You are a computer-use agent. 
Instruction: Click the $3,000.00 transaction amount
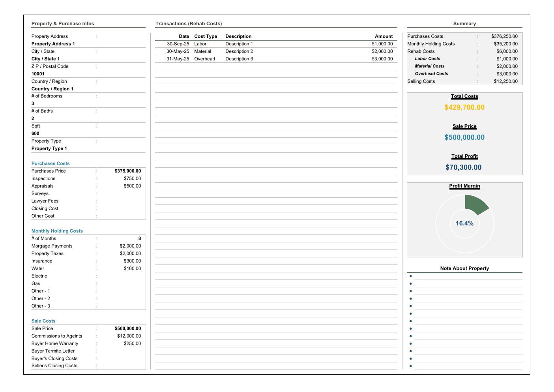[382, 59]
